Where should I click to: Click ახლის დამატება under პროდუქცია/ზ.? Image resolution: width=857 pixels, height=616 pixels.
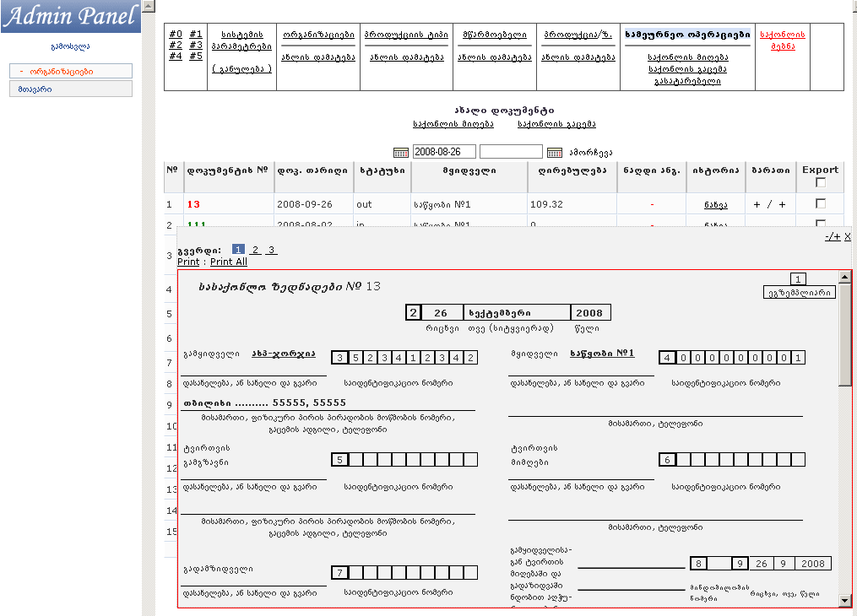(x=578, y=57)
